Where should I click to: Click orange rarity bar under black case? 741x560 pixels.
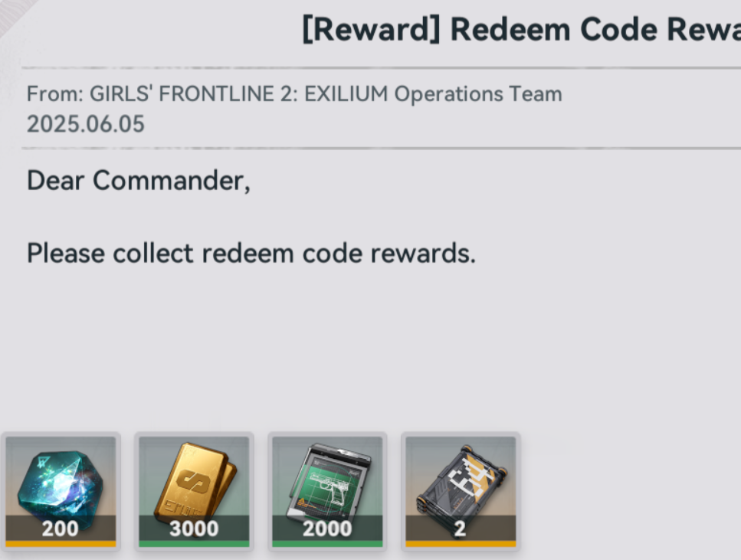coord(461,544)
